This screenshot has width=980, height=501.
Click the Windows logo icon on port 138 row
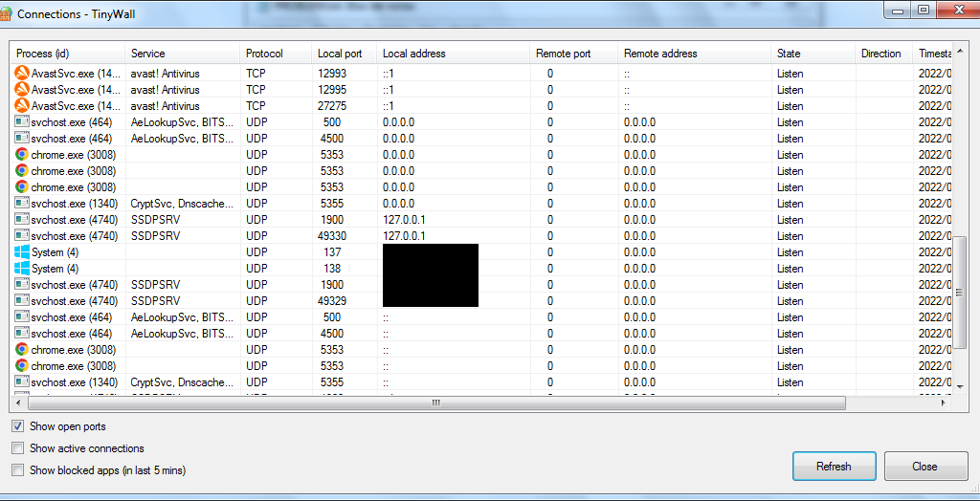pos(22,268)
